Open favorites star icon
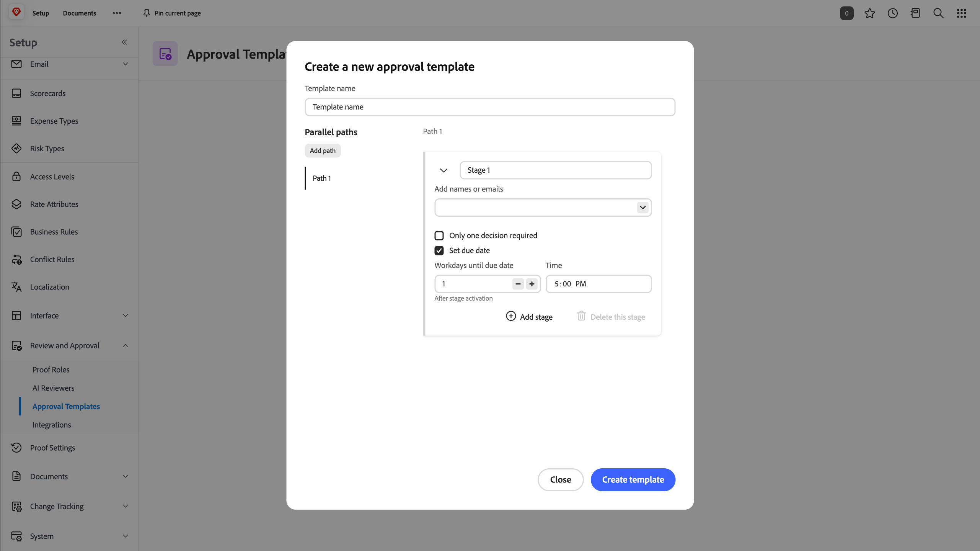980x551 pixels. [870, 13]
